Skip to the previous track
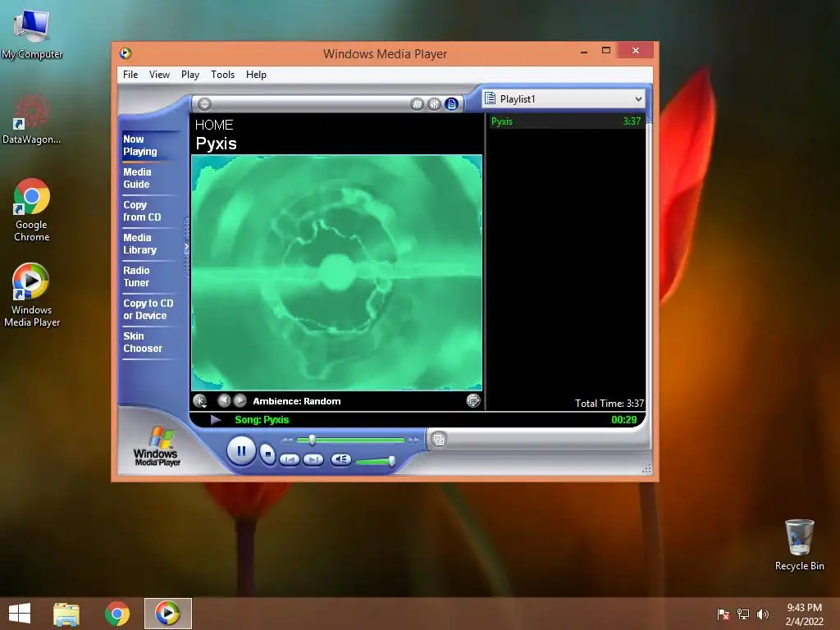This screenshot has width=840, height=630. tap(290, 459)
